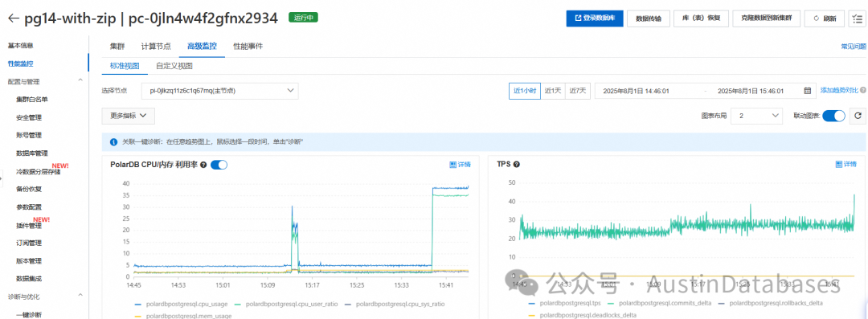The height and width of the screenshot is (319, 868).
Task: Open 数据集成 in the sidebar
Action: (29, 279)
